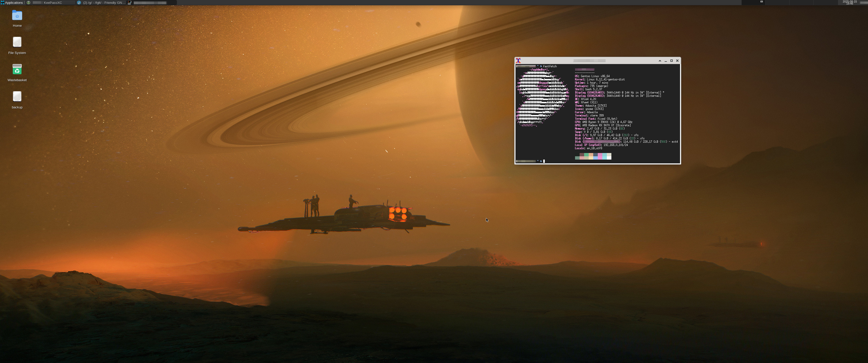Minimize the xterm terminal window

pyautogui.click(x=666, y=61)
